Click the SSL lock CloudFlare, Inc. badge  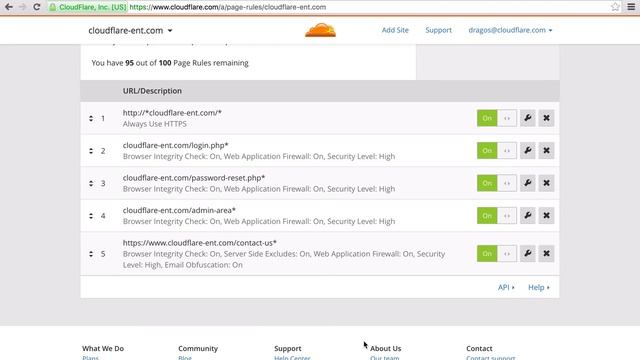88,7
